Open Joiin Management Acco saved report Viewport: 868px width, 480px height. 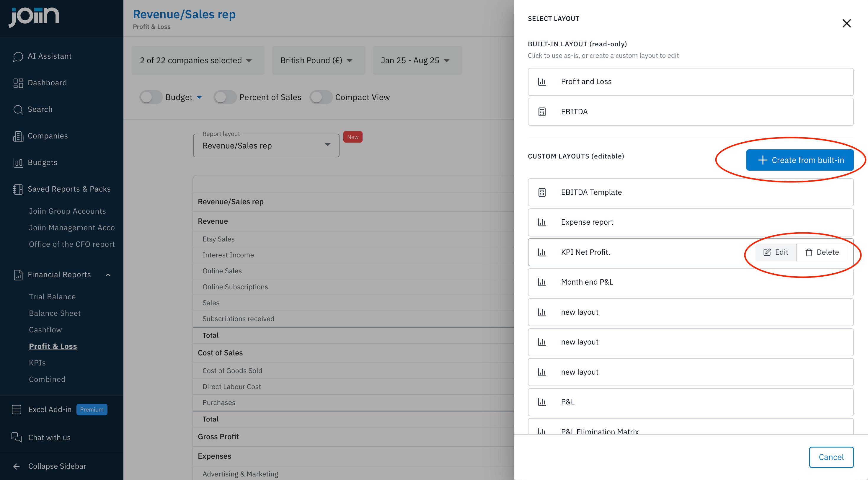pyautogui.click(x=72, y=228)
